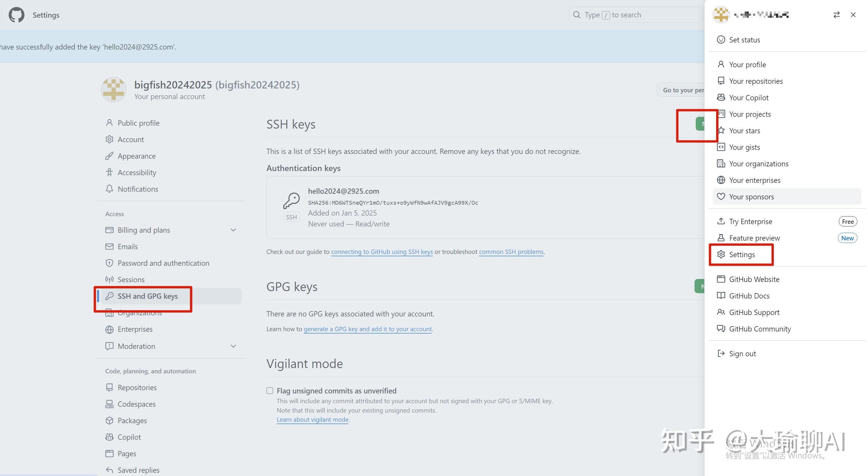Click the Notifications bell icon in sidebar

coord(109,189)
